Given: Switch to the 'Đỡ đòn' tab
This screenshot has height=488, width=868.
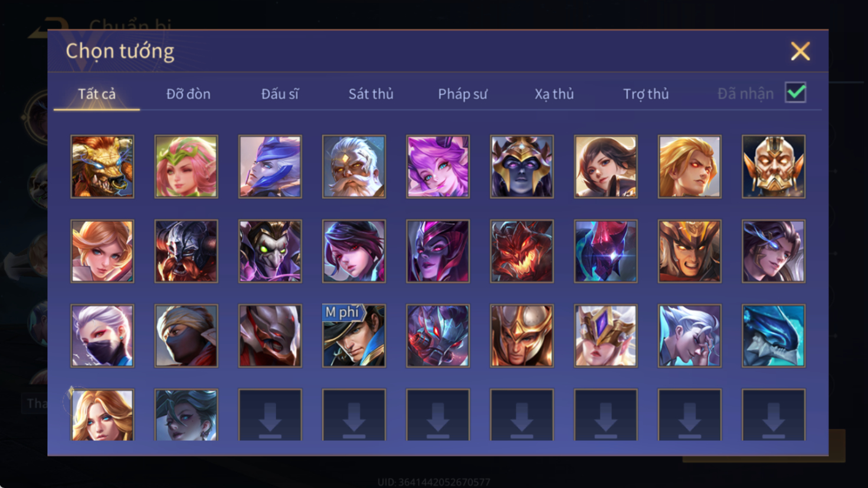Looking at the screenshot, I should pyautogui.click(x=188, y=94).
